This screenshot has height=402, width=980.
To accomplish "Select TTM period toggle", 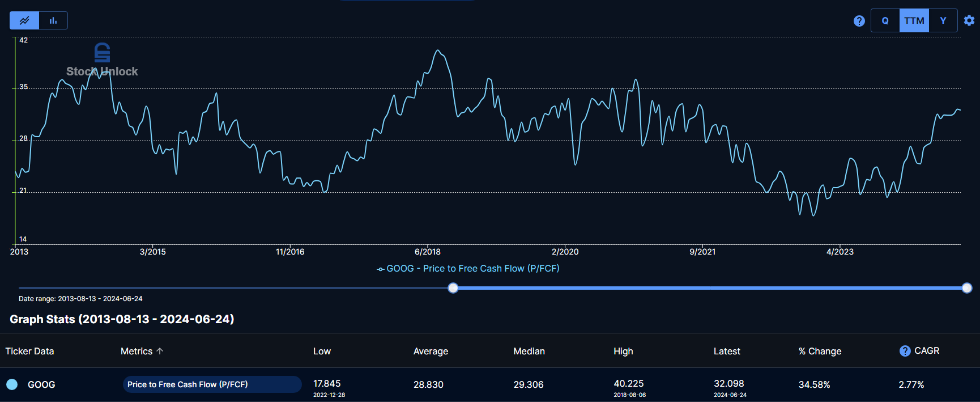I will click(x=914, y=20).
